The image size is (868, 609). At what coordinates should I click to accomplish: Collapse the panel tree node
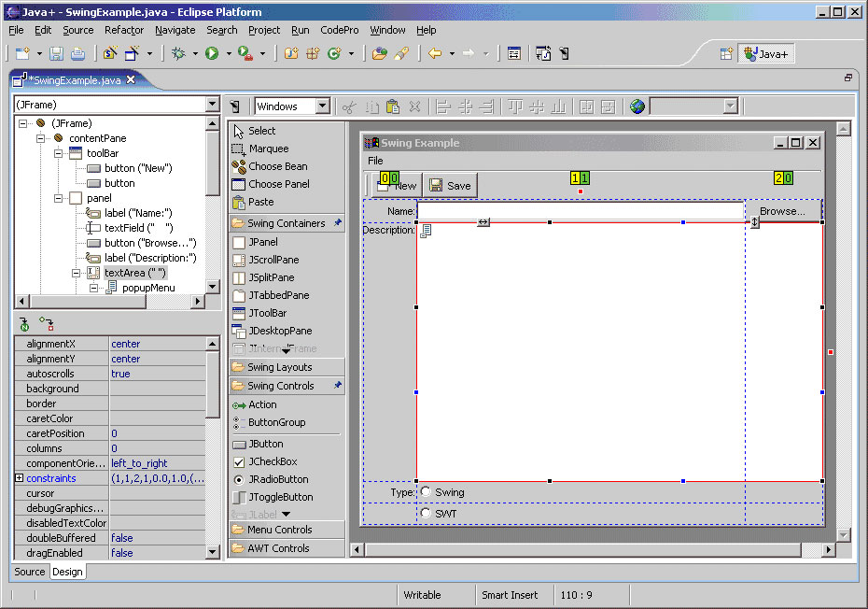58,198
